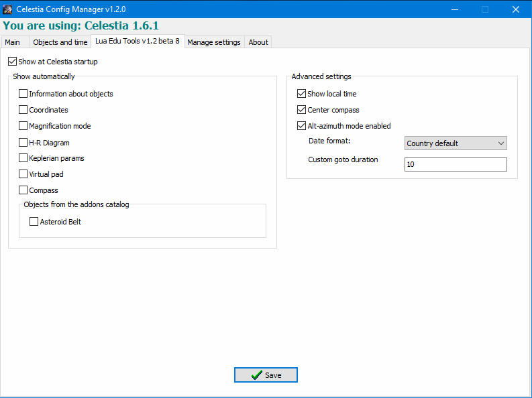Minimize the Celestia Config Manager window
The image size is (532, 398).
coord(455,9)
